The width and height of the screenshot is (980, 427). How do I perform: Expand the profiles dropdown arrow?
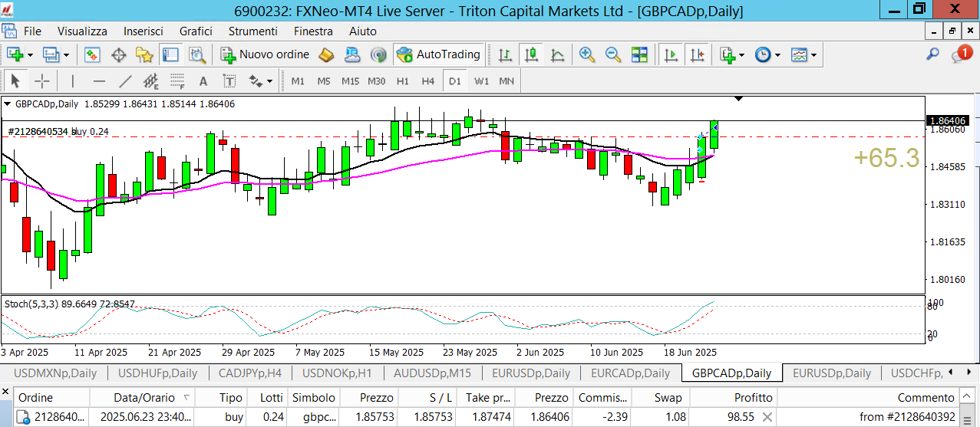coord(67,55)
